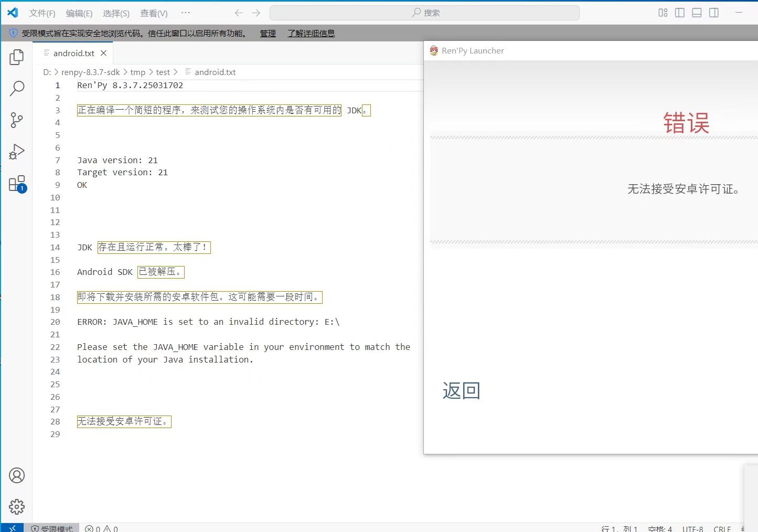
Task: Click the line 'JDK 存在且运行正常。太棒了!'
Action: pos(144,247)
